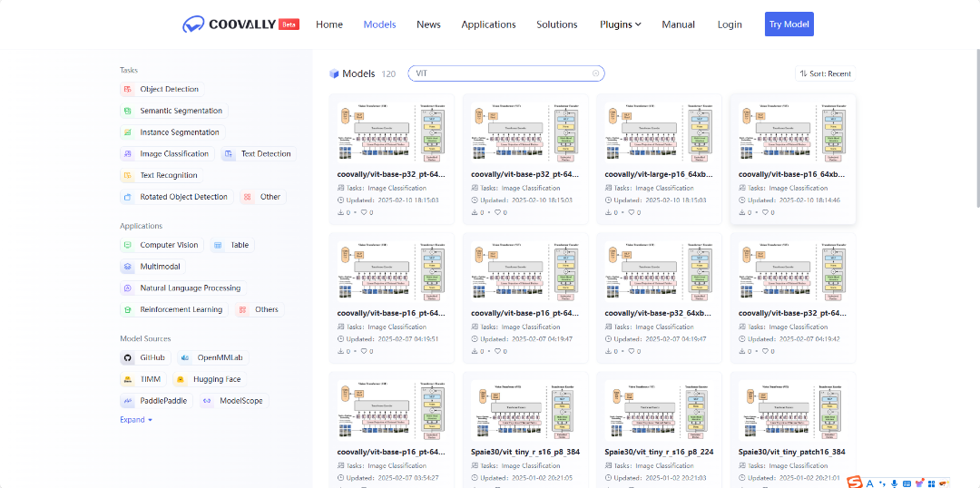Viewport: 980px width, 488px height.
Task: Open the Plugins dropdown menu
Action: pyautogui.click(x=621, y=24)
